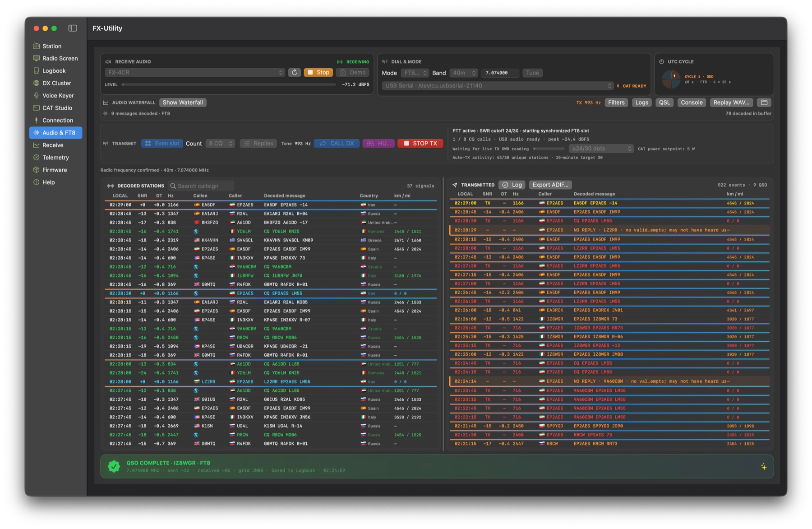Click the sparkle icon in the QSO Complete banner
Screen dimensions: 812x529
(x=763, y=467)
